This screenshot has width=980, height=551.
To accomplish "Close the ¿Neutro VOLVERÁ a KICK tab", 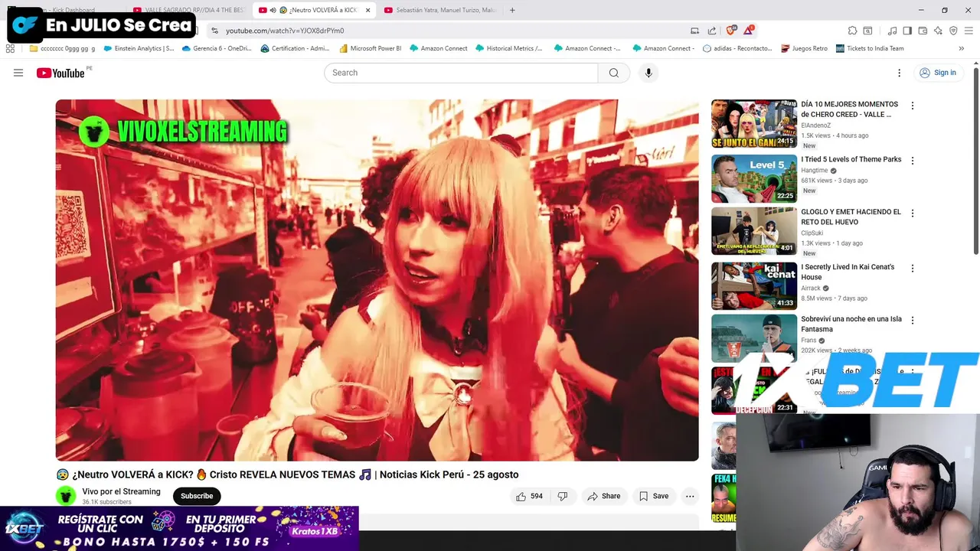I will (367, 10).
